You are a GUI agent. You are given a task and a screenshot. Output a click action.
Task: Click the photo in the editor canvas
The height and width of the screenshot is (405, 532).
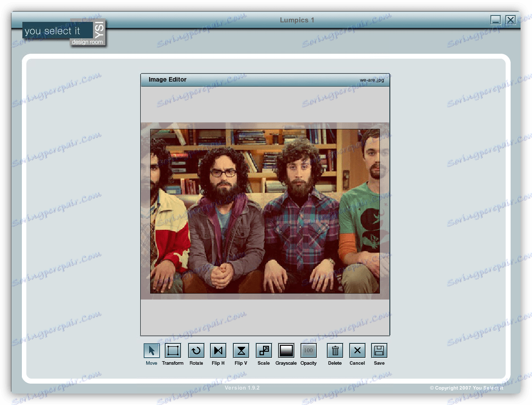click(265, 211)
